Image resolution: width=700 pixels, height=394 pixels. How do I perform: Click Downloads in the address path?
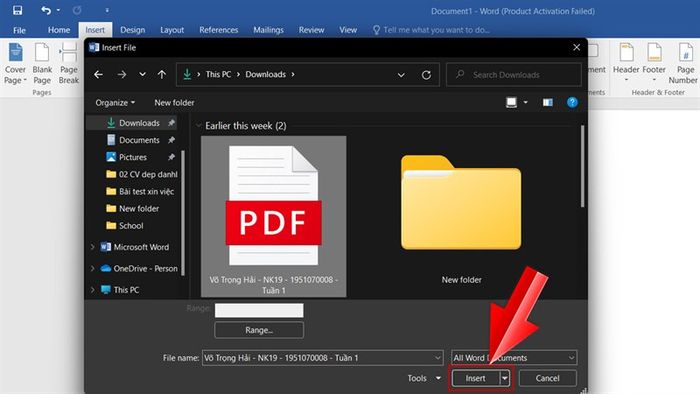coord(266,75)
